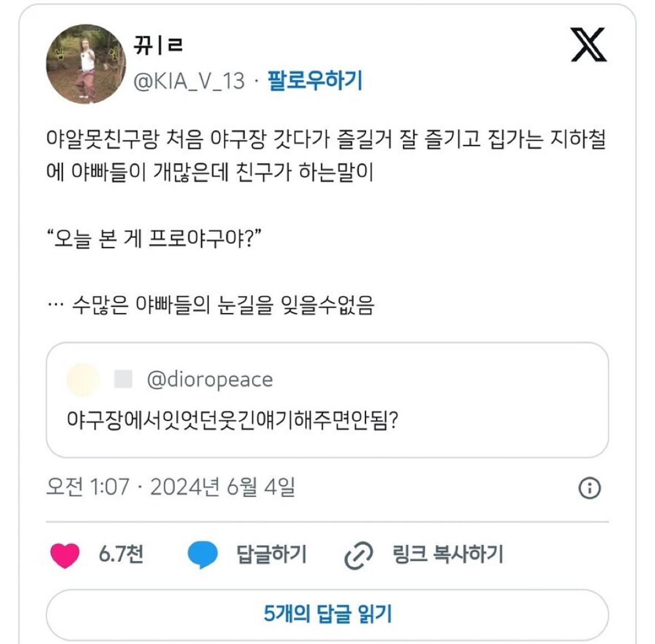The height and width of the screenshot is (644, 655).
Task: Click the X logo icon
Action: point(588,44)
